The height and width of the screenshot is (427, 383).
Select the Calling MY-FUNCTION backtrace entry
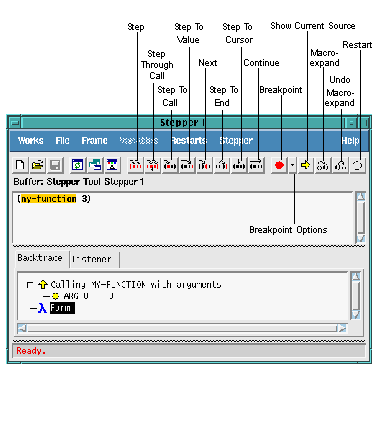pos(136,285)
